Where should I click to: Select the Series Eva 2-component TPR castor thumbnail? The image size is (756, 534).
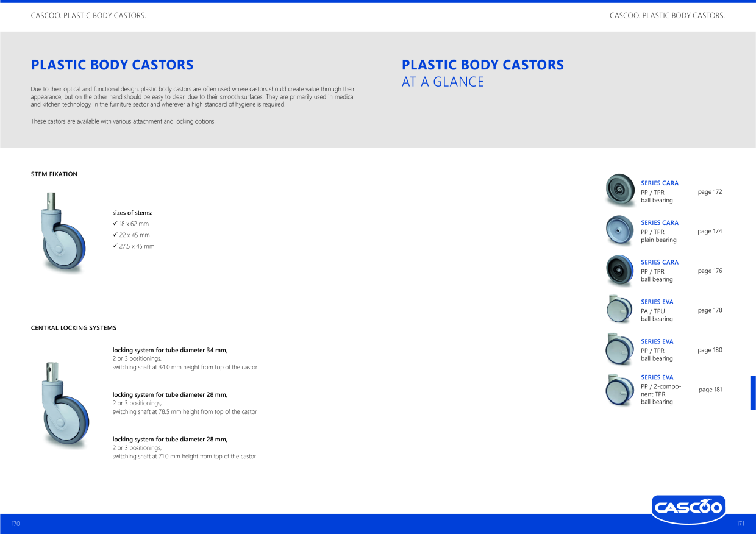pyautogui.click(x=620, y=390)
